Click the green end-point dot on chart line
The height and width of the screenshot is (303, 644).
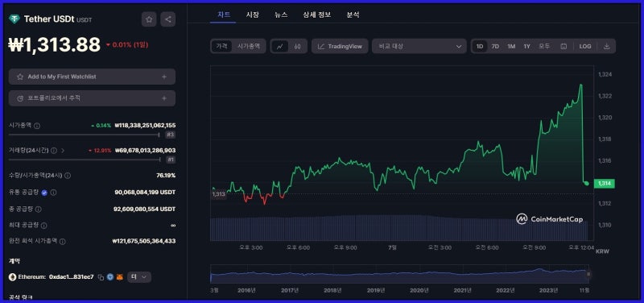click(587, 183)
